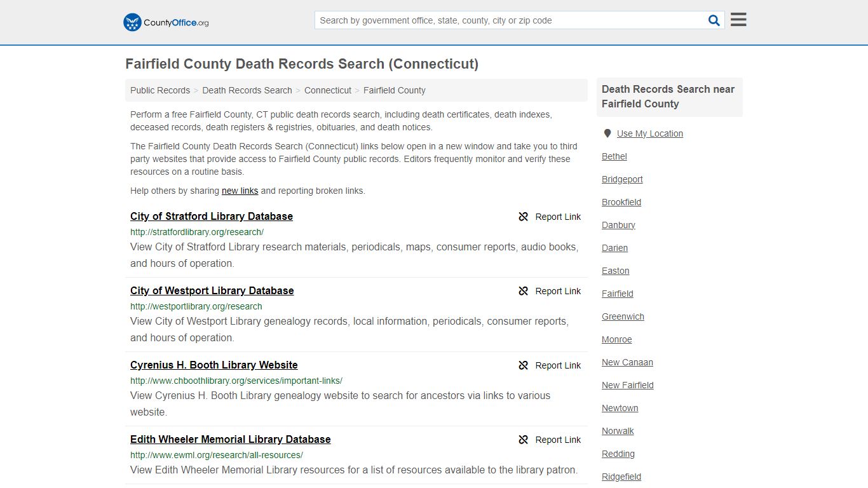Image resolution: width=868 pixels, height=488 pixels.
Task: Choose Fairfield town in nearby list
Action: 618,294
